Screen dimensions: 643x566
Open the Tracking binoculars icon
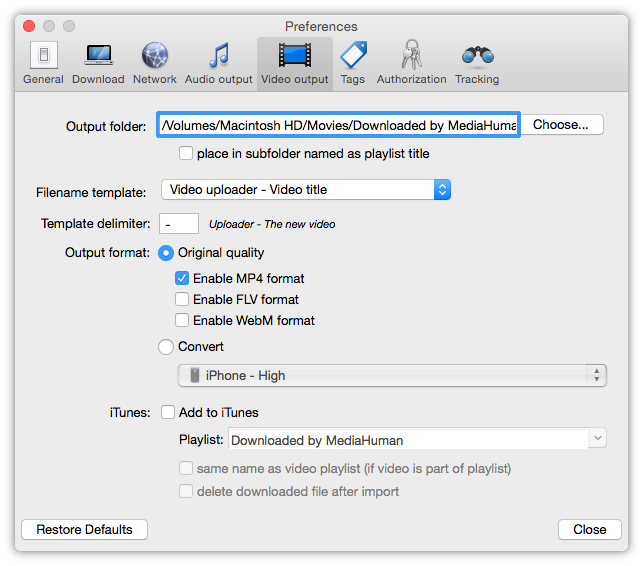coord(477,56)
